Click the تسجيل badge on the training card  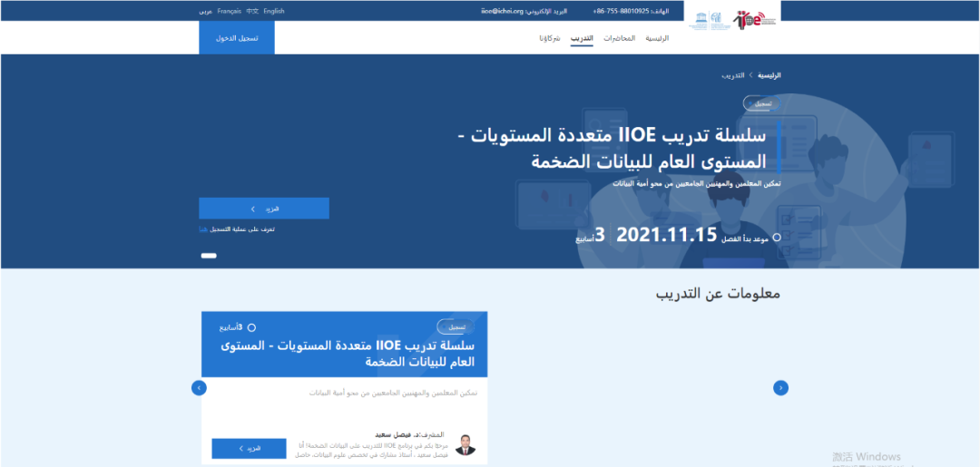[456, 326]
